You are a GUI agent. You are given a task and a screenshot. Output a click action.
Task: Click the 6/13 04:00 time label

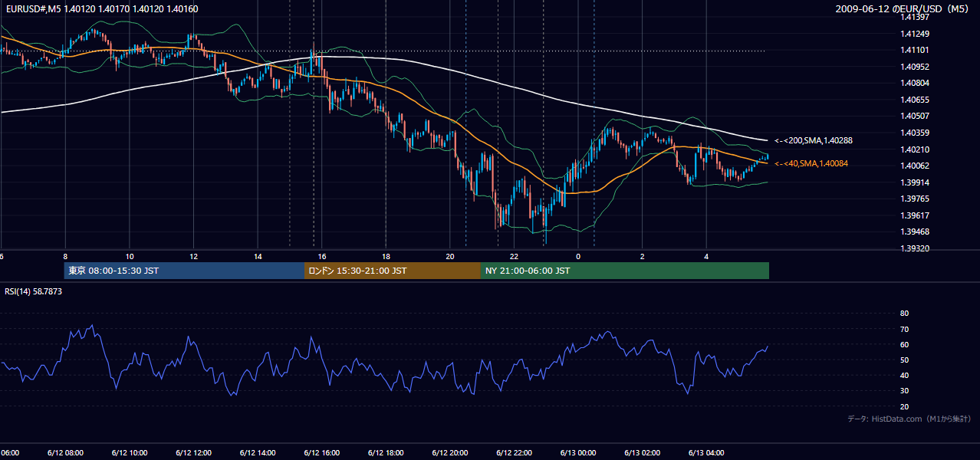coord(707,452)
